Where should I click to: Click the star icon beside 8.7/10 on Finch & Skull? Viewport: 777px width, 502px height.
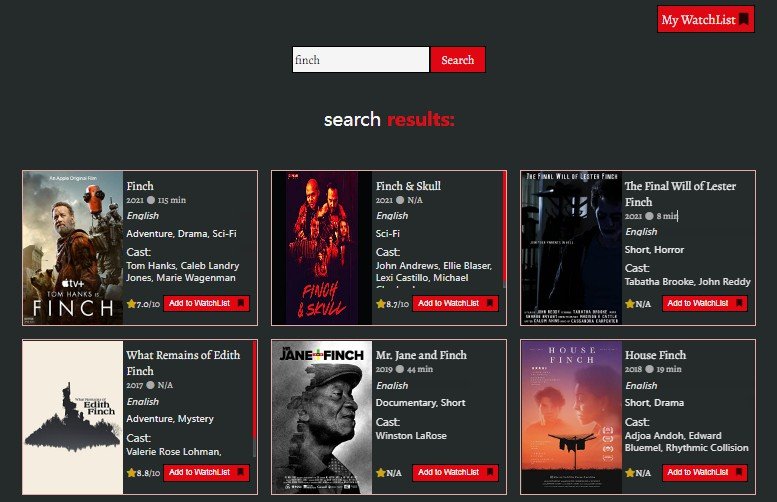[x=380, y=304]
